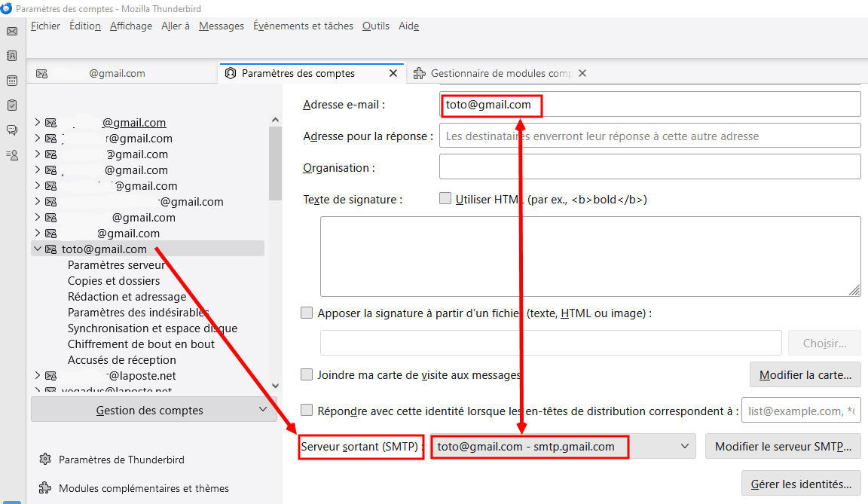
Task: Switch to Gestionnaire de modules tab
Action: pyautogui.click(x=501, y=73)
